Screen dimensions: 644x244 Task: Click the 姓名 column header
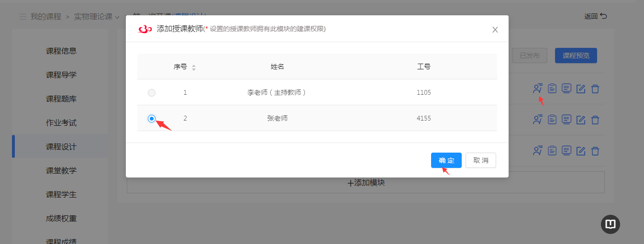tap(278, 67)
